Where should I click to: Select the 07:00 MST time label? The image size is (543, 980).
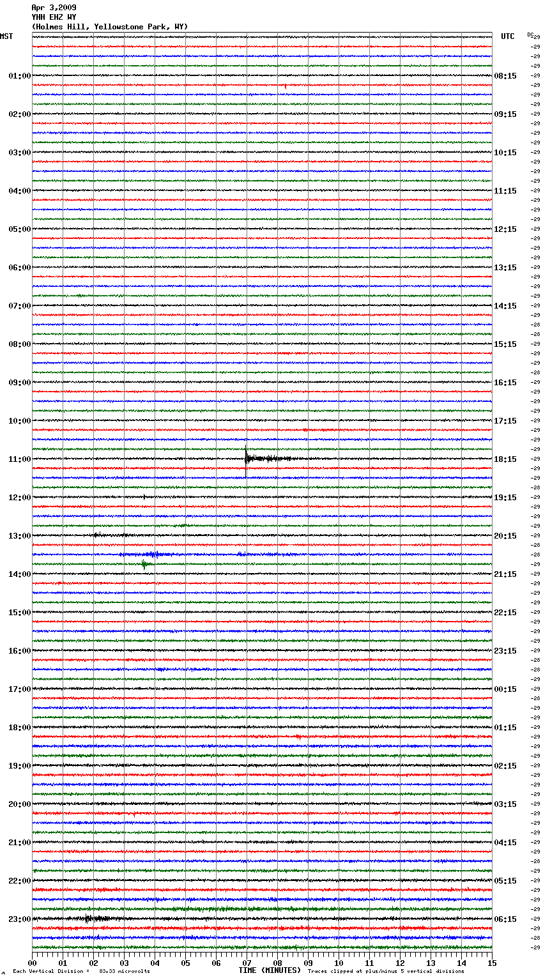[x=20, y=306]
